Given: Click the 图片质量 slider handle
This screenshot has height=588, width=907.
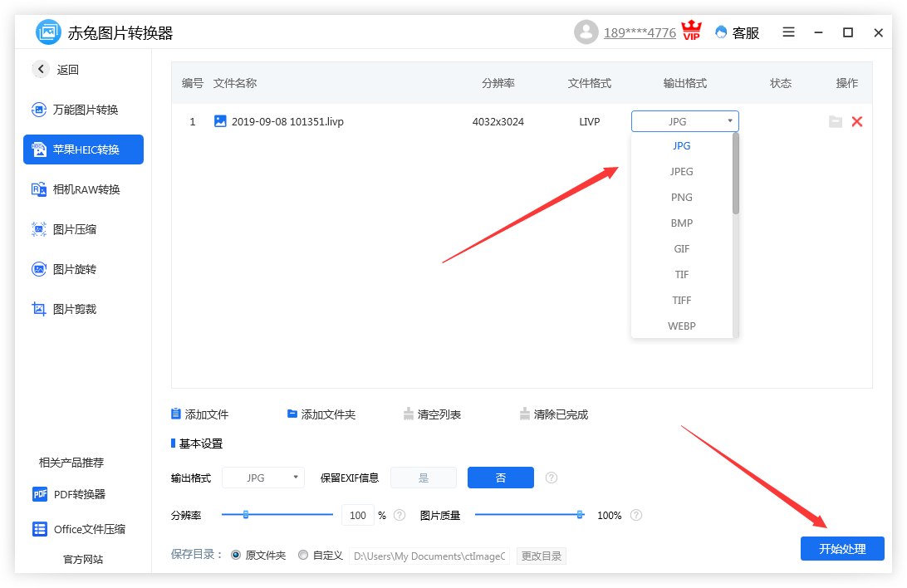Looking at the screenshot, I should point(580,515).
